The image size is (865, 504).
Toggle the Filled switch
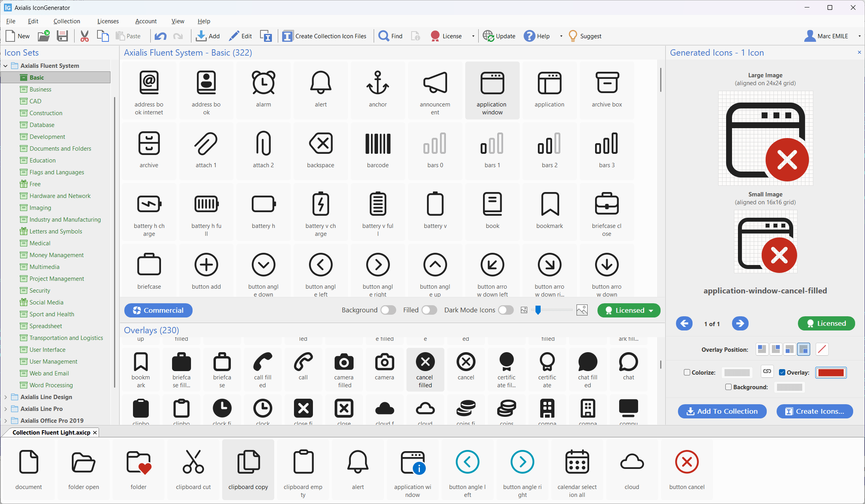(x=429, y=310)
